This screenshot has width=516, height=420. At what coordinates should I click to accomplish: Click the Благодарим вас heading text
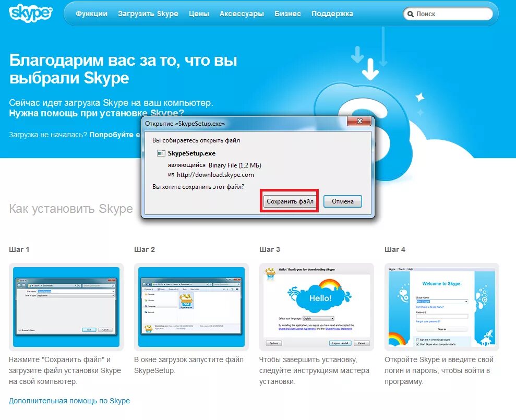coord(123,69)
